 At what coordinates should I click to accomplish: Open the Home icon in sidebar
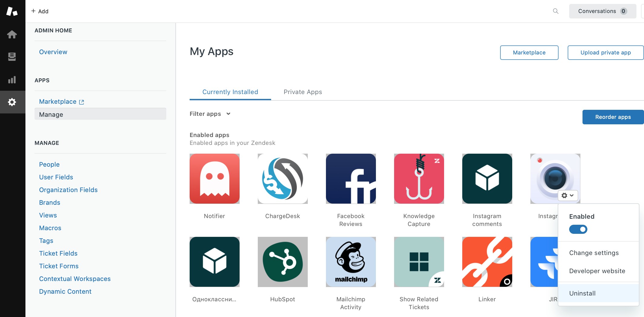[12, 34]
